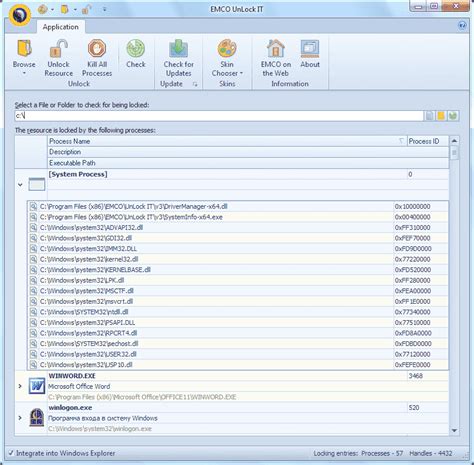Click the Browse folder icon in ribbon
The image size is (474, 465).
(x=24, y=48)
